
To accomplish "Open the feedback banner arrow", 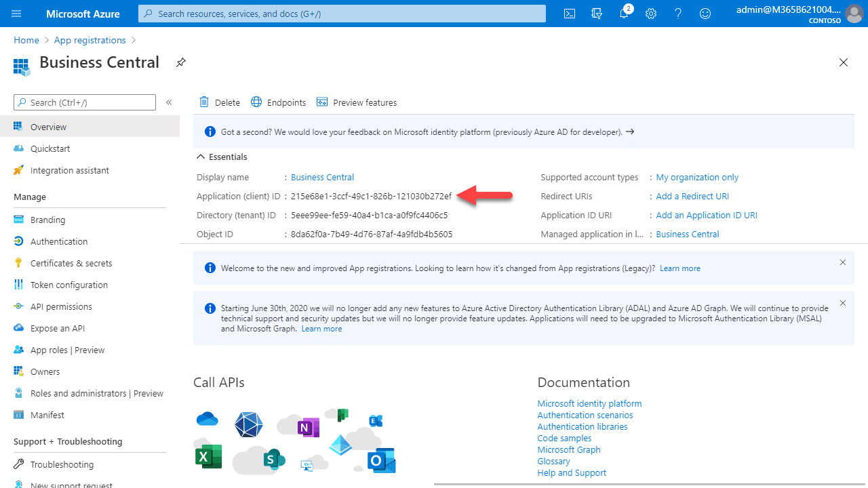I will 630,131.
